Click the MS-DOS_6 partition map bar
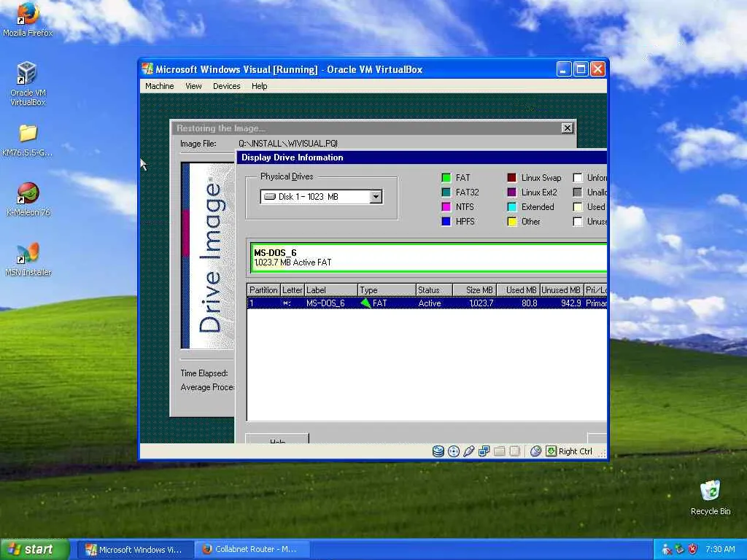Screen dimensions: 747x560 point(429,257)
